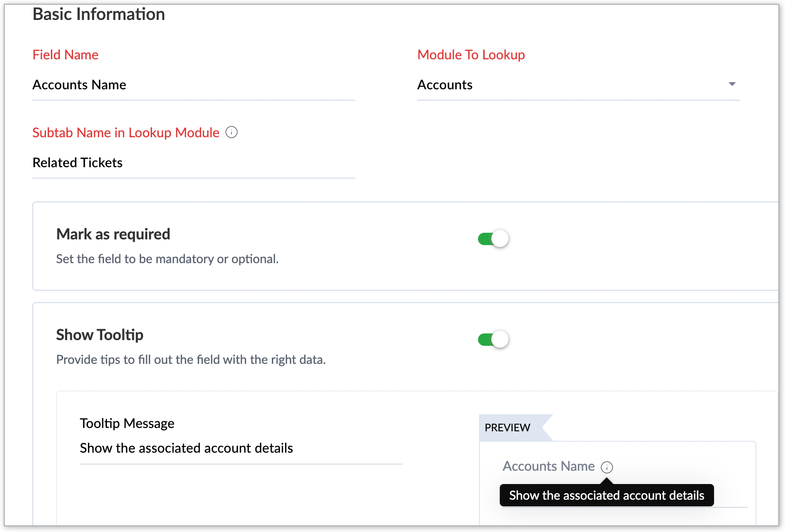
Task: Click info icon next to preview Accounts Name
Action: coord(607,467)
